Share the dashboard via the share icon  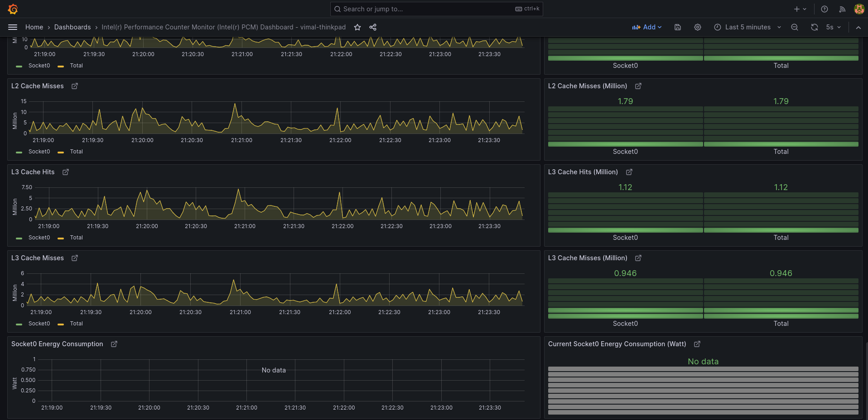372,27
